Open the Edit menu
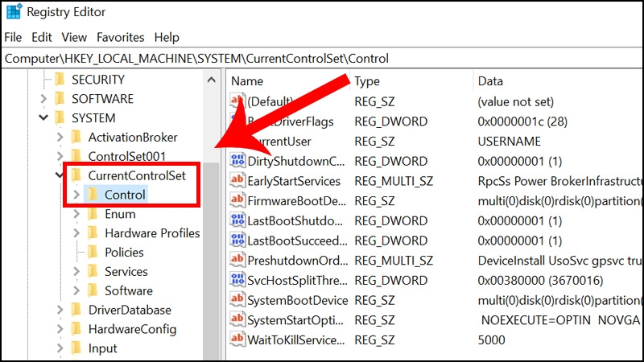Viewport: 644px width, 362px height. pyautogui.click(x=42, y=37)
